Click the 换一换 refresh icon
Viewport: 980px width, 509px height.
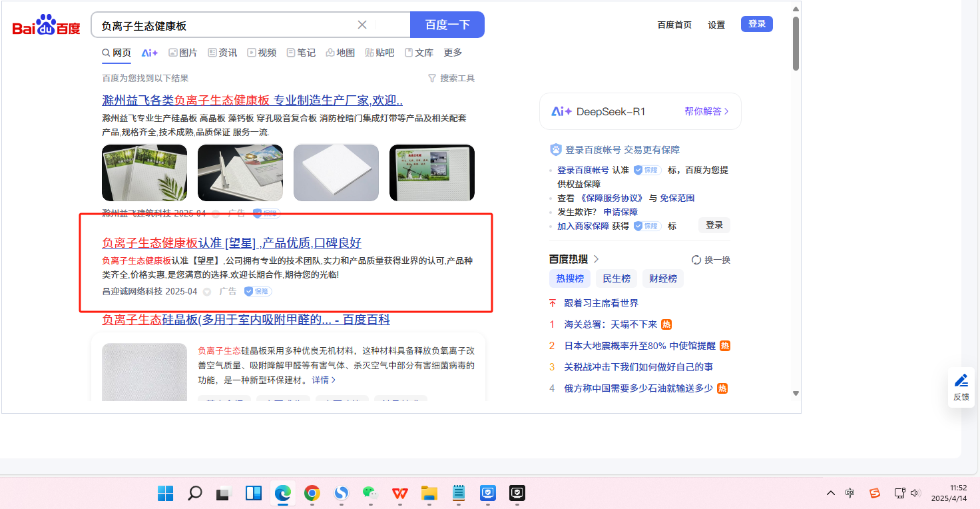point(696,260)
